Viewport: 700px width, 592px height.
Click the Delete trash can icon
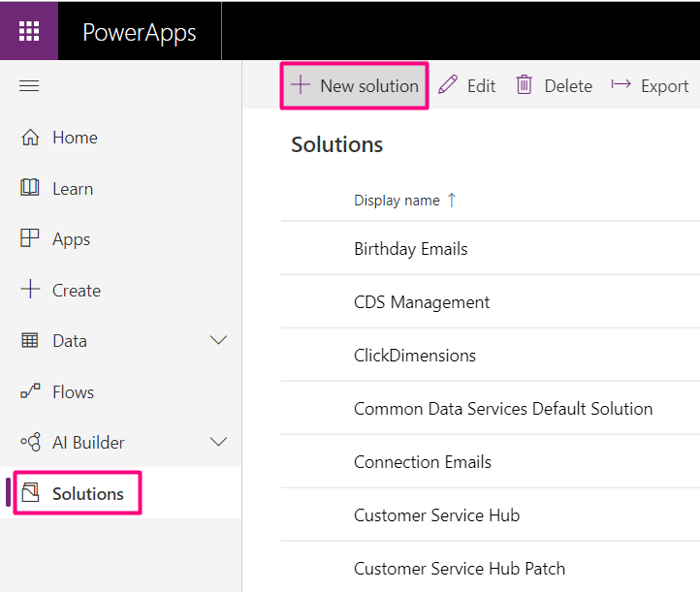pos(525,85)
